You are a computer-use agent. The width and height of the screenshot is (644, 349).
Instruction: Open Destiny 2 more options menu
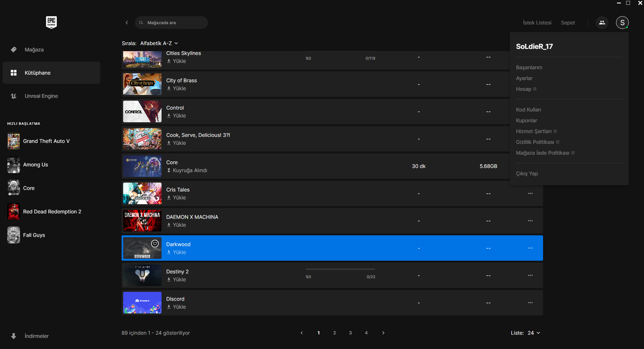point(530,275)
